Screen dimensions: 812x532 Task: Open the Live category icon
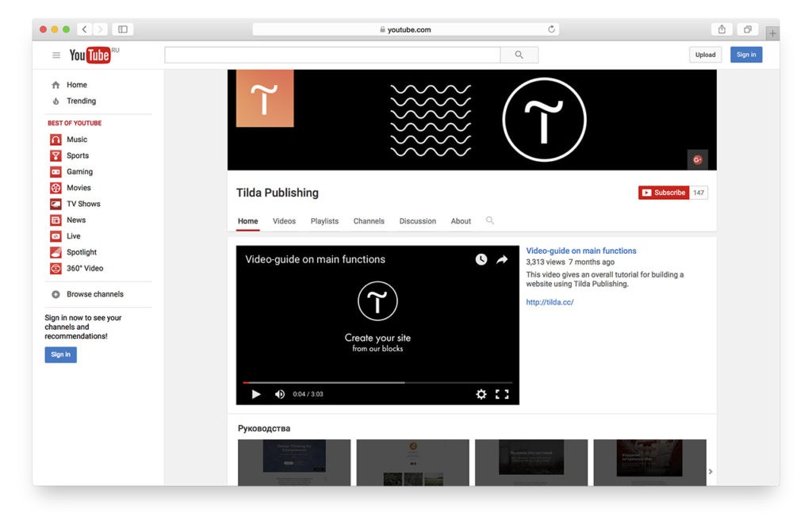point(56,236)
